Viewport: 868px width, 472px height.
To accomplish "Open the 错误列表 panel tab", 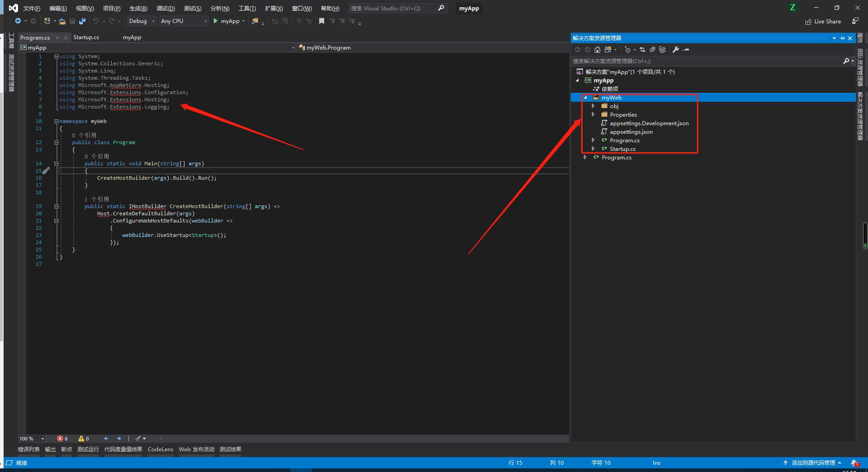I will pos(29,449).
